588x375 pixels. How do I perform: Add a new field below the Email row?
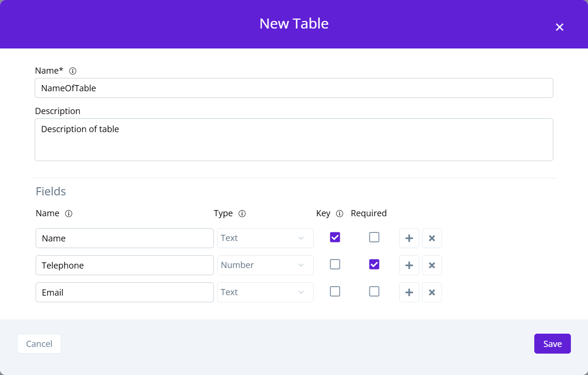coord(409,292)
